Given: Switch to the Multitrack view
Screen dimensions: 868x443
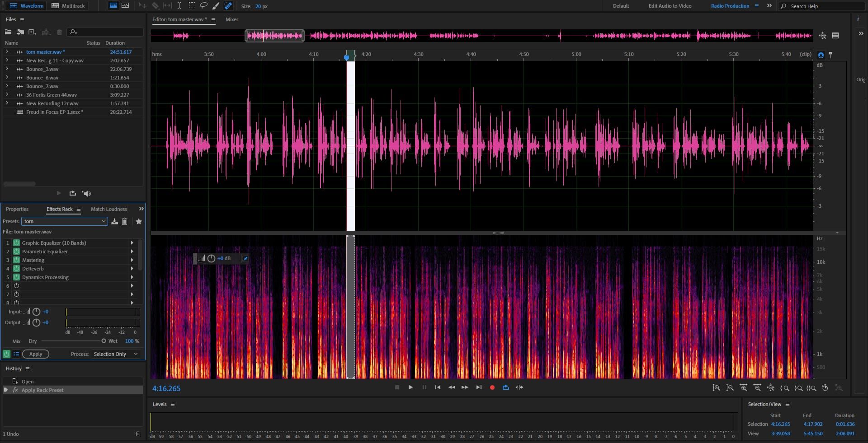Looking at the screenshot, I should tap(68, 6).
